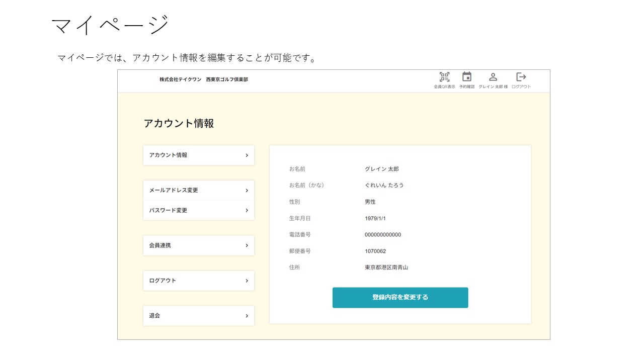Click the 生年月日 field label

tap(300, 218)
